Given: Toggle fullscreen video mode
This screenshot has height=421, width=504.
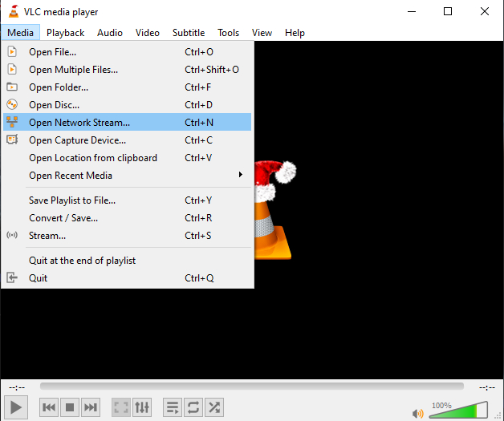Looking at the screenshot, I should click(x=120, y=407).
